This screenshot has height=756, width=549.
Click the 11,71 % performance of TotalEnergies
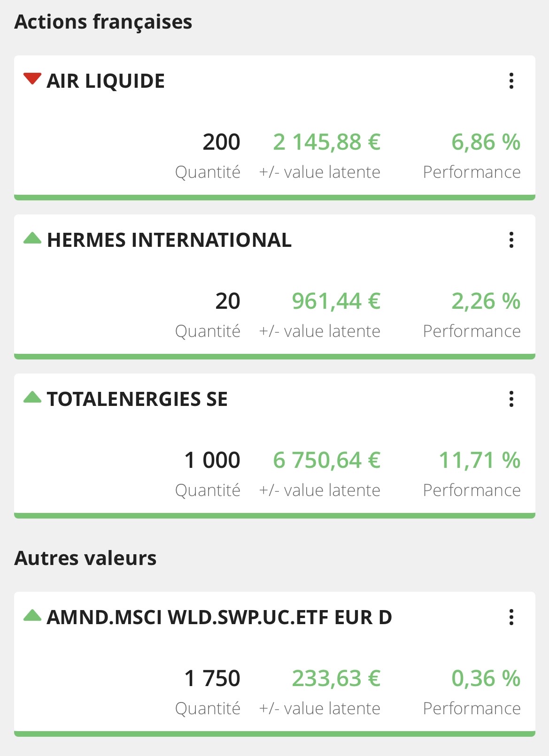[x=479, y=460]
